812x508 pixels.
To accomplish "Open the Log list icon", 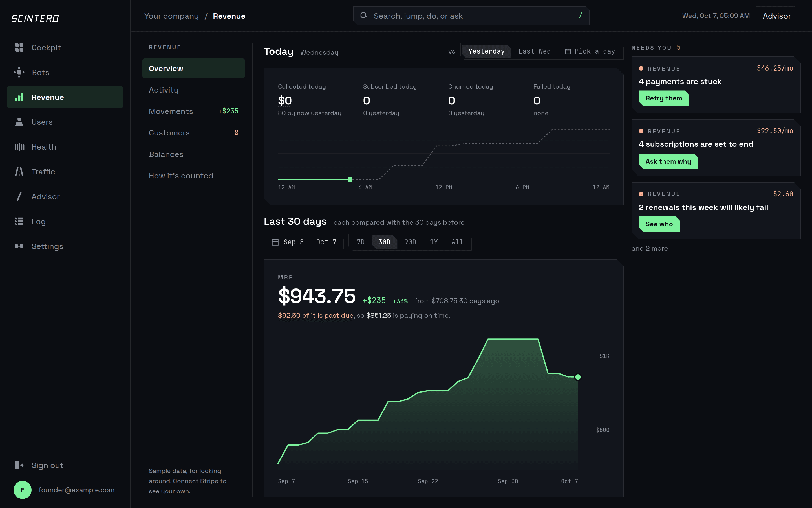I will point(19,222).
